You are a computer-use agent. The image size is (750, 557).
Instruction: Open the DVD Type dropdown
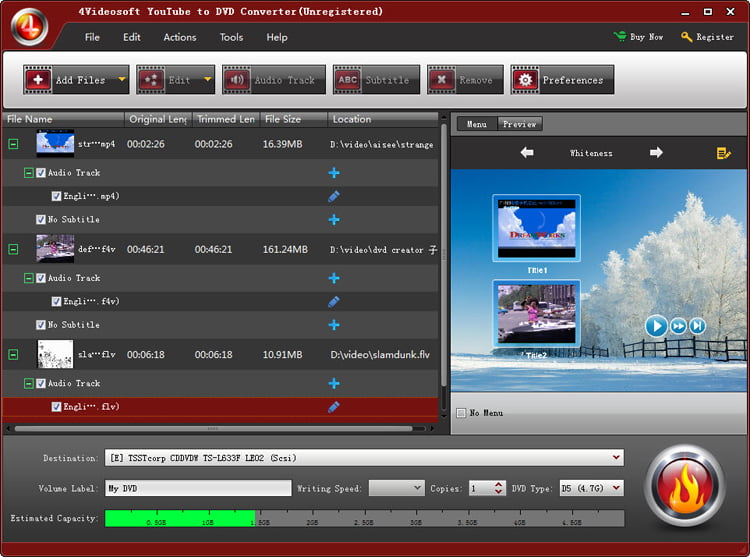[x=592, y=488]
